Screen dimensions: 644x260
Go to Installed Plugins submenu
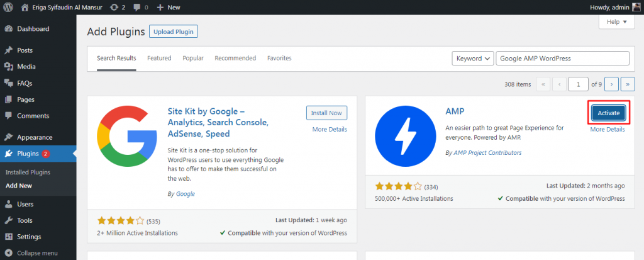coord(28,172)
